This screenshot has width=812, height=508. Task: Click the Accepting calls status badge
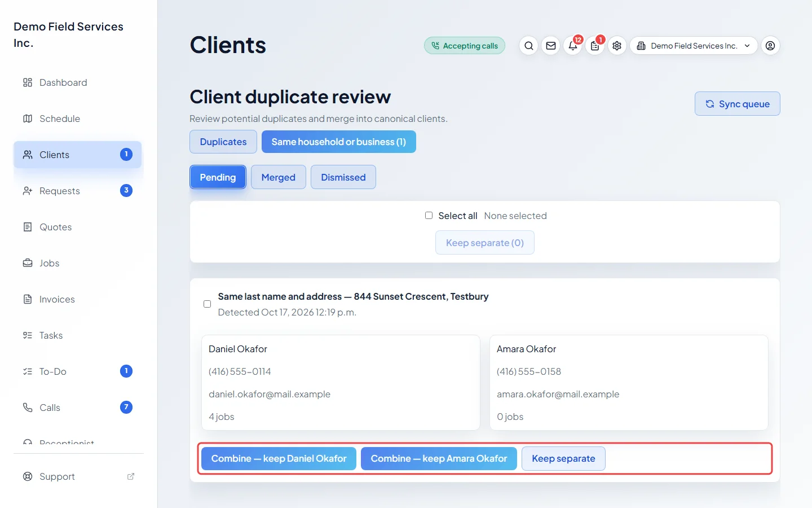point(465,46)
